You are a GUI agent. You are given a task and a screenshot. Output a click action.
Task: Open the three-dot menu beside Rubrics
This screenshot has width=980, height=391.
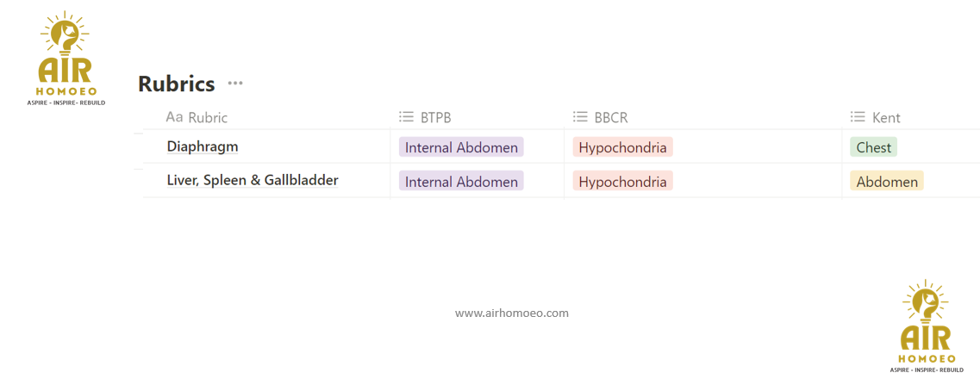click(x=235, y=84)
